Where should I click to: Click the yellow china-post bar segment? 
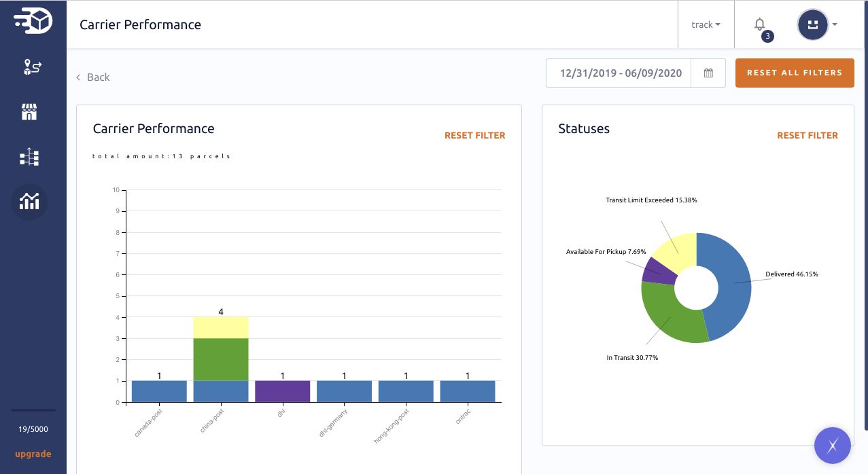click(x=221, y=327)
